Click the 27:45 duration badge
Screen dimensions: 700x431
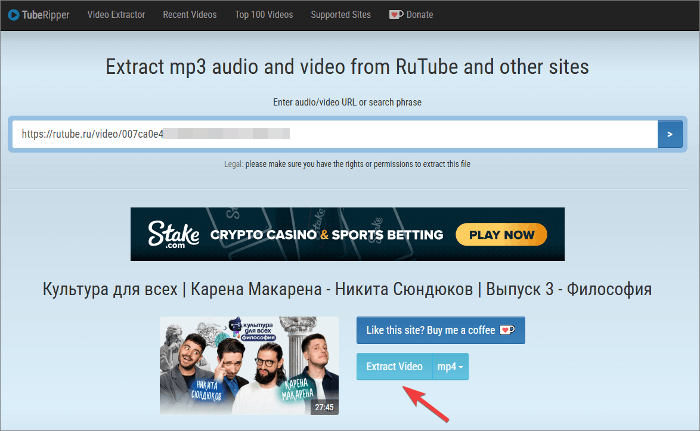click(324, 407)
